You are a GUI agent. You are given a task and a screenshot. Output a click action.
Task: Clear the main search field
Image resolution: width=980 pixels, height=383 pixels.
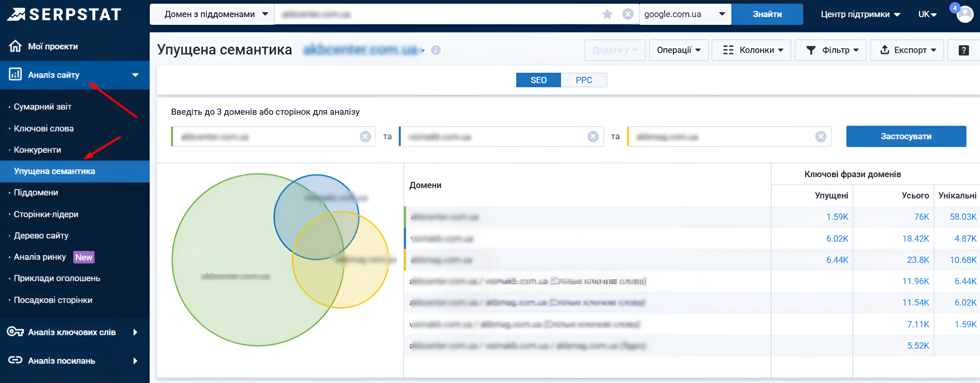628,14
